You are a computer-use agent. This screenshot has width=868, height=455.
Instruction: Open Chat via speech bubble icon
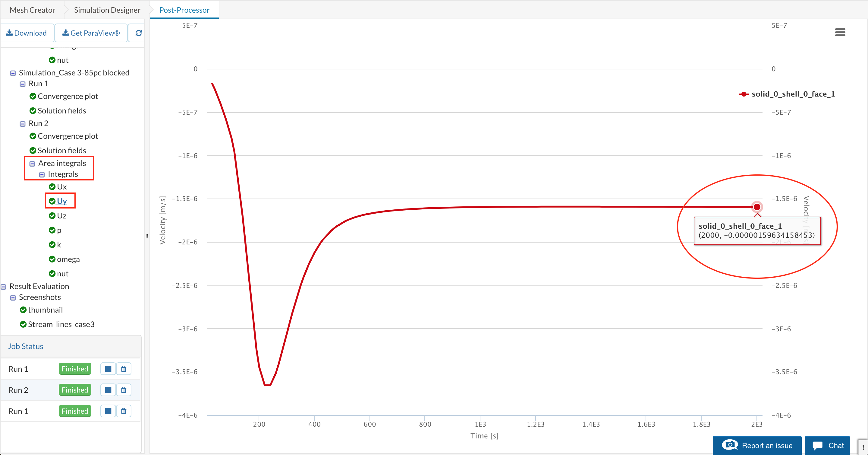817,445
